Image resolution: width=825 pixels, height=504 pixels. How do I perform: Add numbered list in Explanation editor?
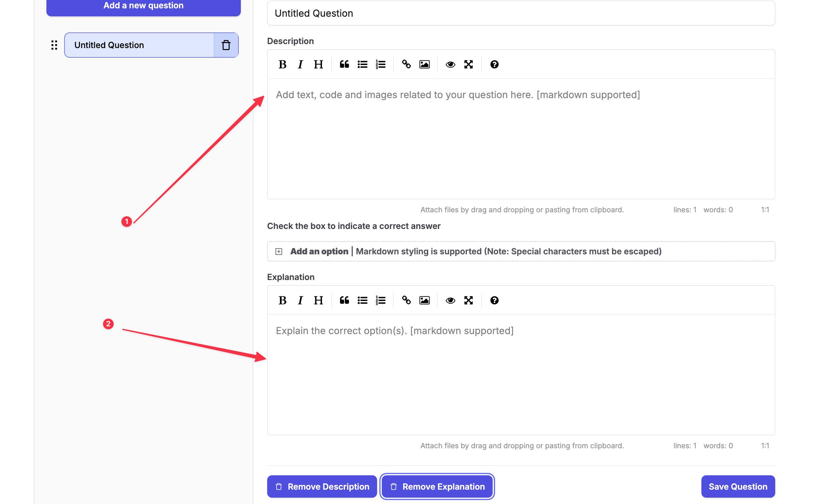380,300
